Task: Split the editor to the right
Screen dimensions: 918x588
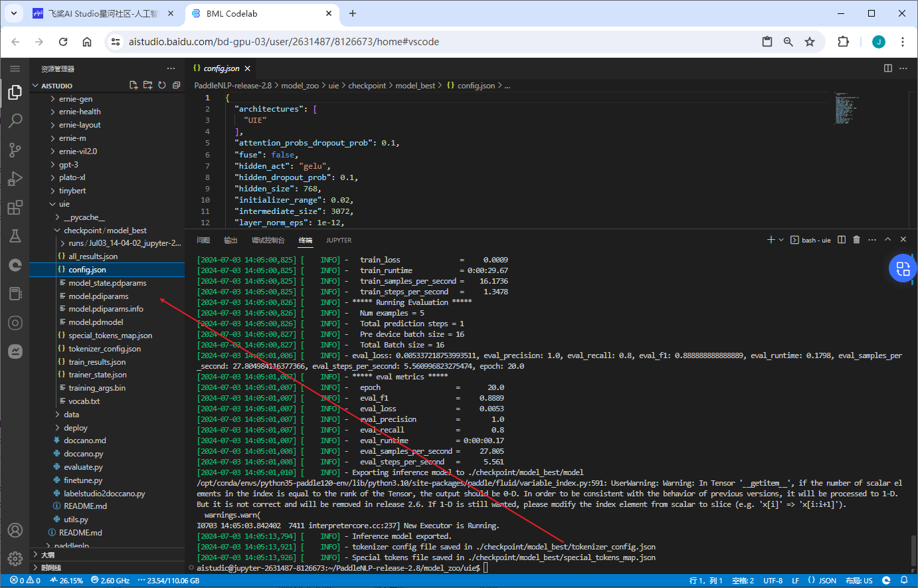Action: 888,68
